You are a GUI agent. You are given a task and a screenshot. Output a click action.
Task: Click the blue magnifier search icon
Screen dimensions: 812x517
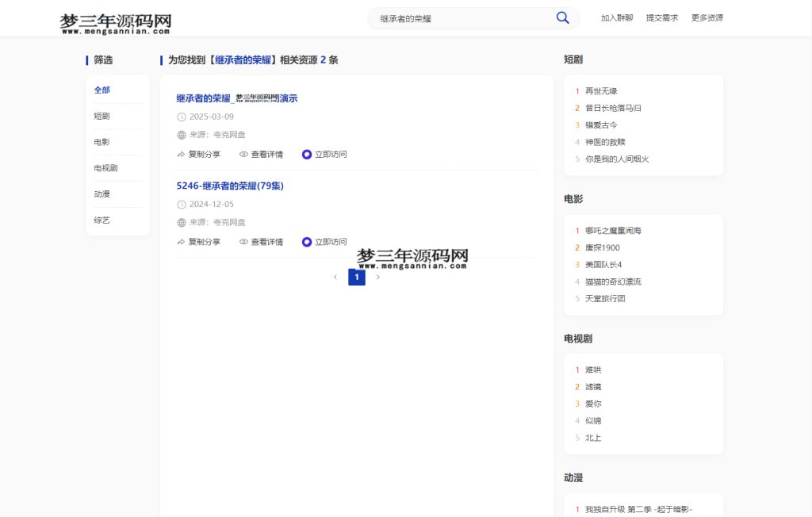(x=563, y=17)
